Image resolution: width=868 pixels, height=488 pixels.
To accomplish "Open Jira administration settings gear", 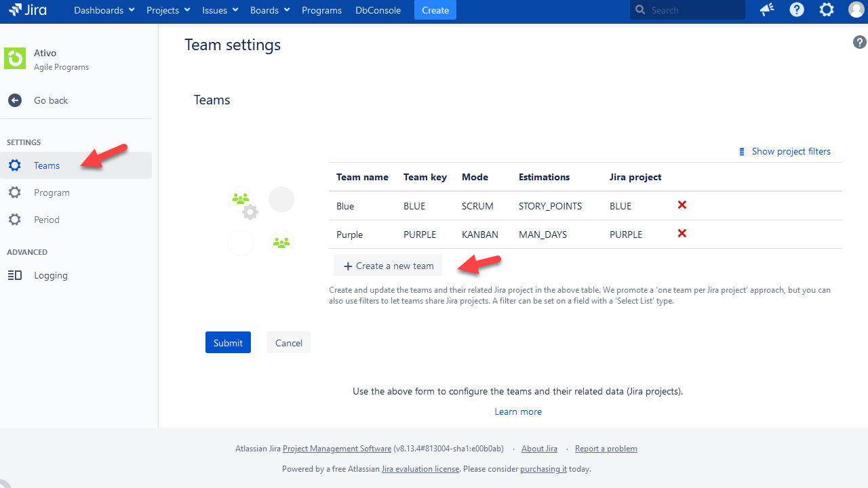I will pyautogui.click(x=826, y=9).
